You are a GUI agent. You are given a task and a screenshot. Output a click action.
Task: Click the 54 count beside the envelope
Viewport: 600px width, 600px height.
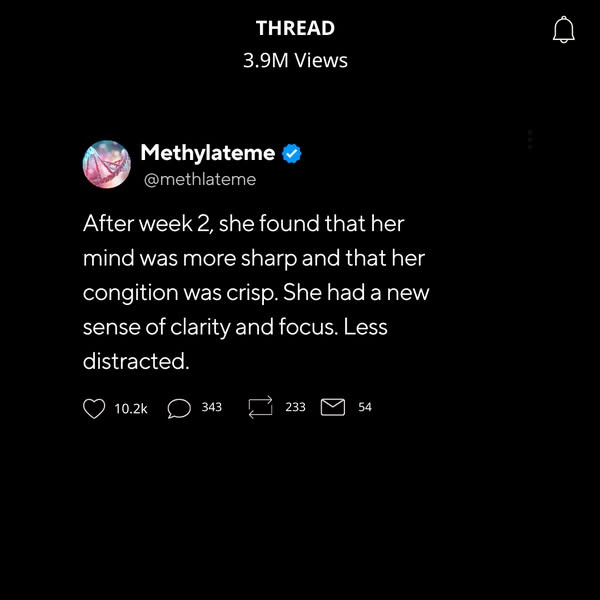365,407
